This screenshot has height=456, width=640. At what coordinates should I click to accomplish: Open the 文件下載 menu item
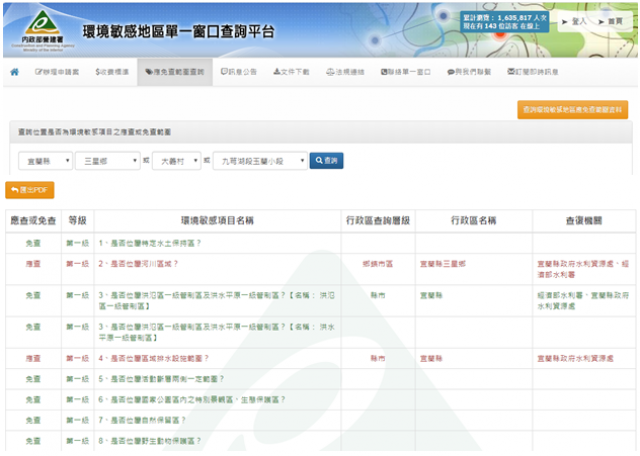(291, 72)
